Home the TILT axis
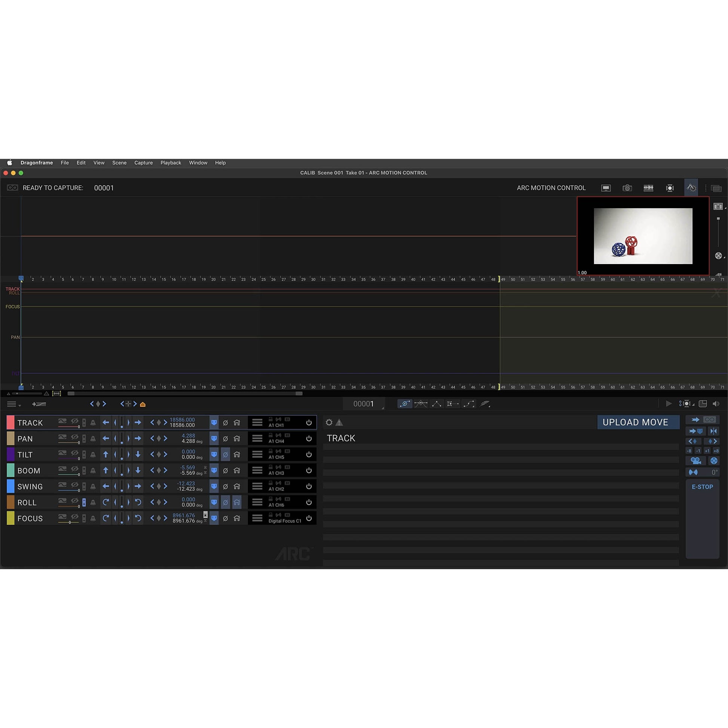This screenshot has height=728, width=728. (x=237, y=455)
